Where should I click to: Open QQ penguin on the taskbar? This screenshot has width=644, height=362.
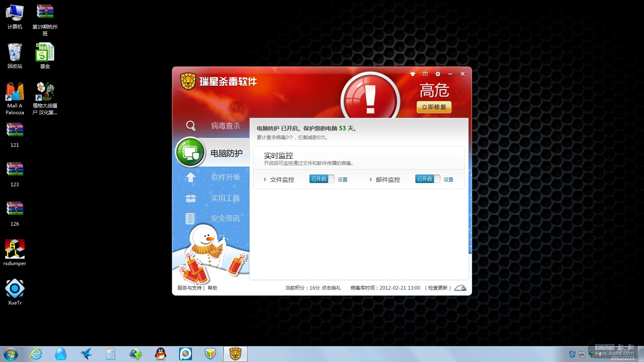pyautogui.click(x=161, y=354)
